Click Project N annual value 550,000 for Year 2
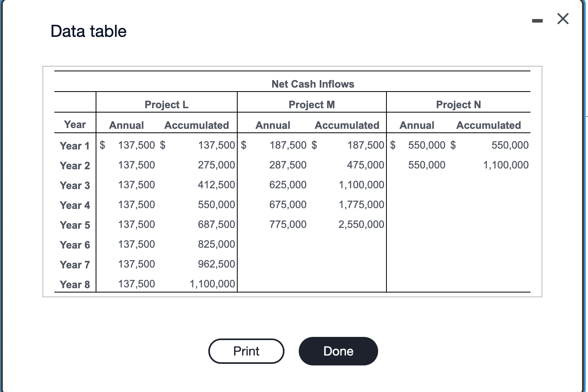 (427, 164)
